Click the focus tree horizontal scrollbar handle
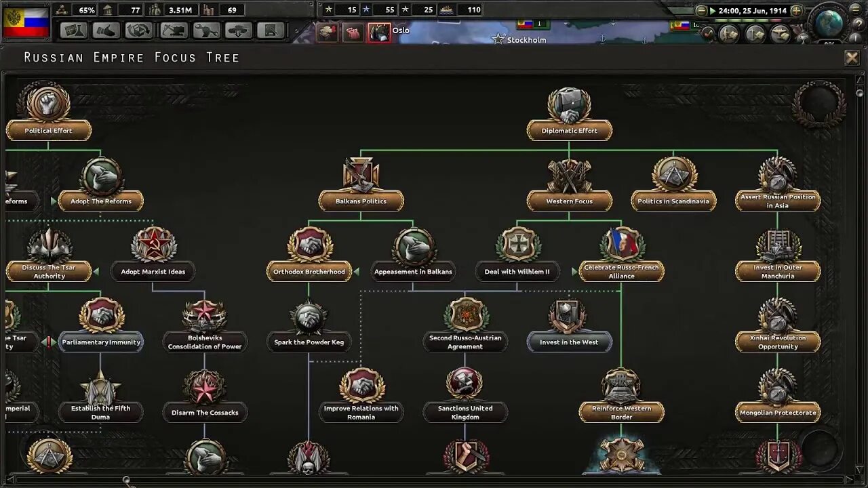 (x=126, y=481)
